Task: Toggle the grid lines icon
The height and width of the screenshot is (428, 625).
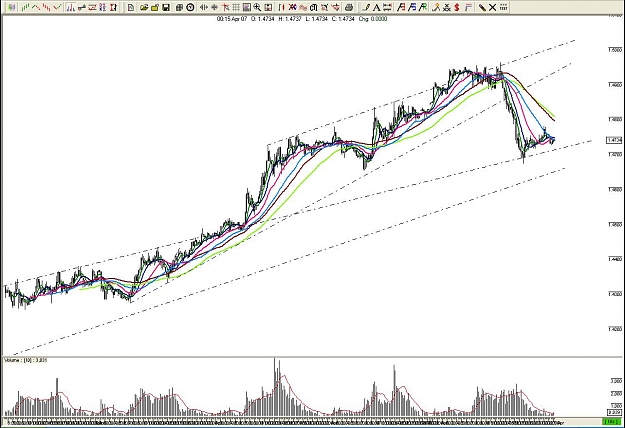Action: [x=236, y=7]
